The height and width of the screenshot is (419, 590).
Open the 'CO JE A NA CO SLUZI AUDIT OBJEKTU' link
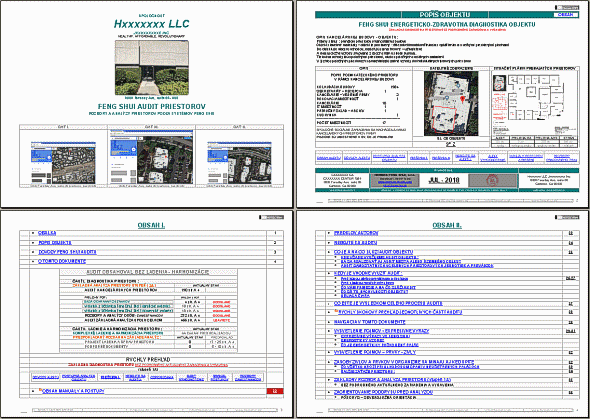point(373,252)
